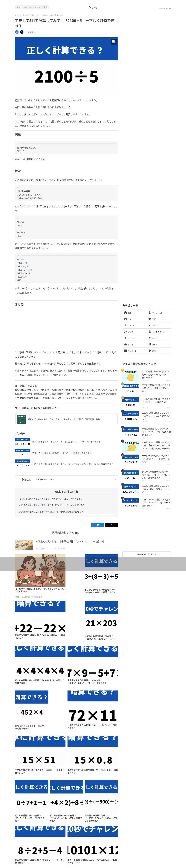
Task: Open 22+22−22×22 article card
Action: coord(40,620)
